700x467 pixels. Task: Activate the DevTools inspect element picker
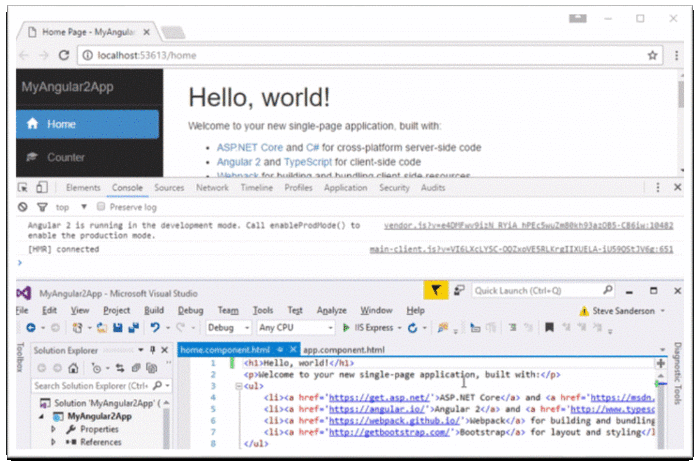coord(22,188)
